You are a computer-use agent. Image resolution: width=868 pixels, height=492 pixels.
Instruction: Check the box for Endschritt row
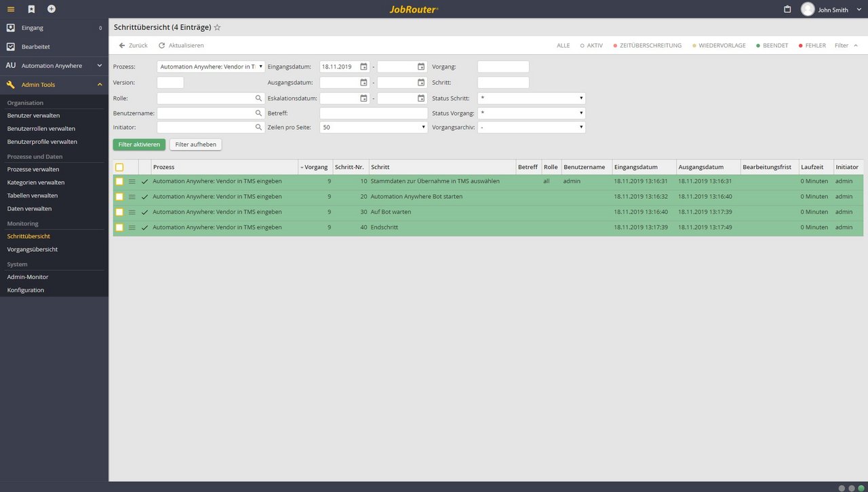[119, 227]
